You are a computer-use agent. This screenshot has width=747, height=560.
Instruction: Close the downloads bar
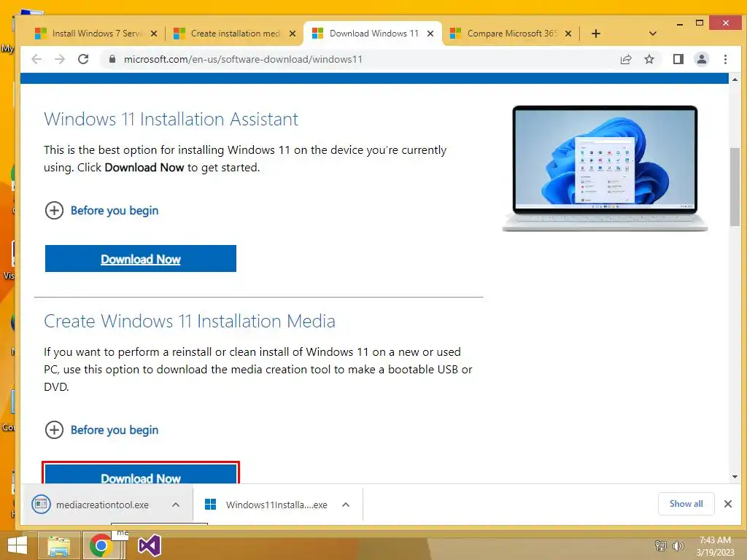point(727,504)
